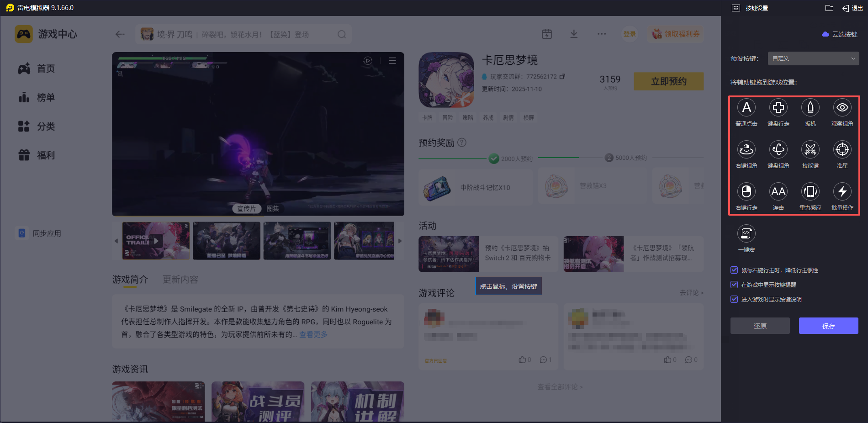Select the 准星 crosshair tool
This screenshot has width=868, height=423.
click(842, 149)
